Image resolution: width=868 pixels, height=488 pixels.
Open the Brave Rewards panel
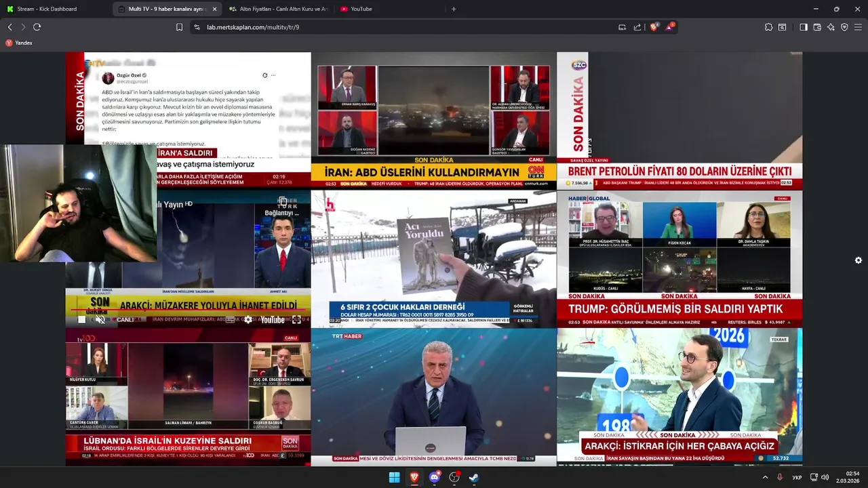(x=671, y=27)
